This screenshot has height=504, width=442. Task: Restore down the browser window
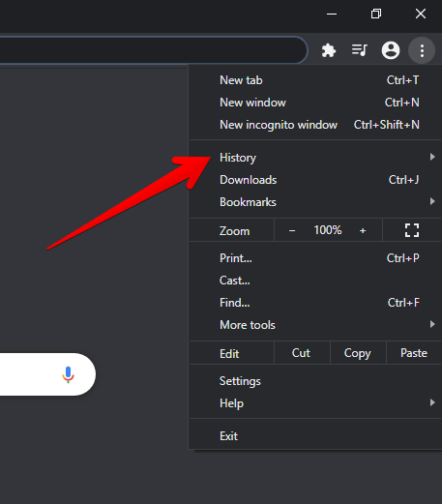[x=376, y=14]
